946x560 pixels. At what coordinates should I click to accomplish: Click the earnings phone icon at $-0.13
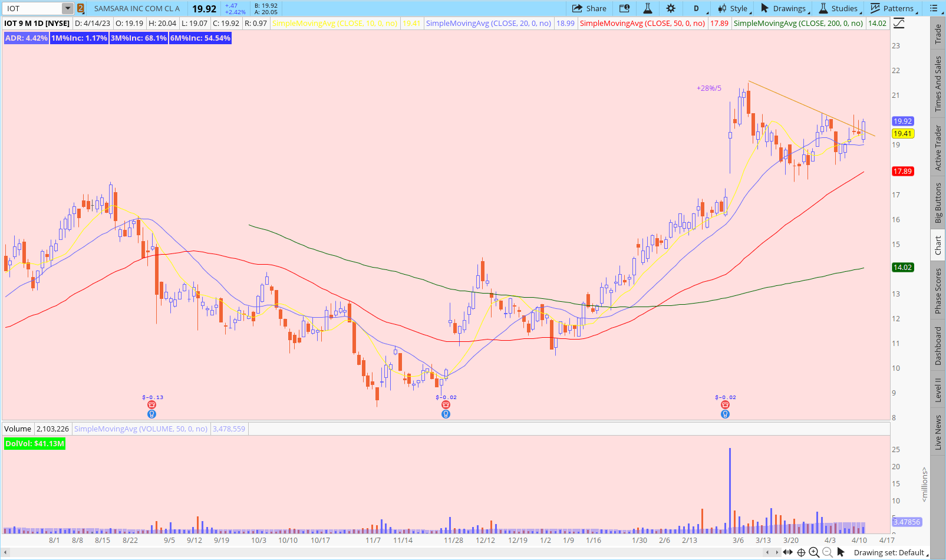152,405
